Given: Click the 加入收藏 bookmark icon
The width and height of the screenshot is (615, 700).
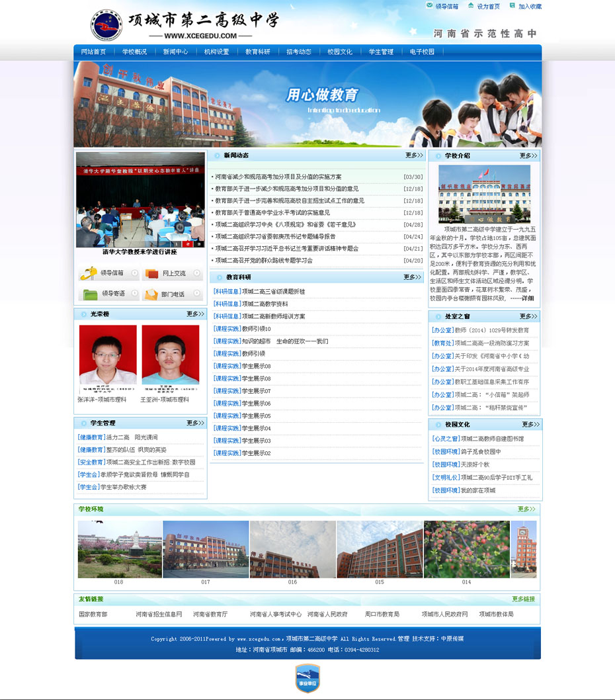Looking at the screenshot, I should (x=512, y=6).
